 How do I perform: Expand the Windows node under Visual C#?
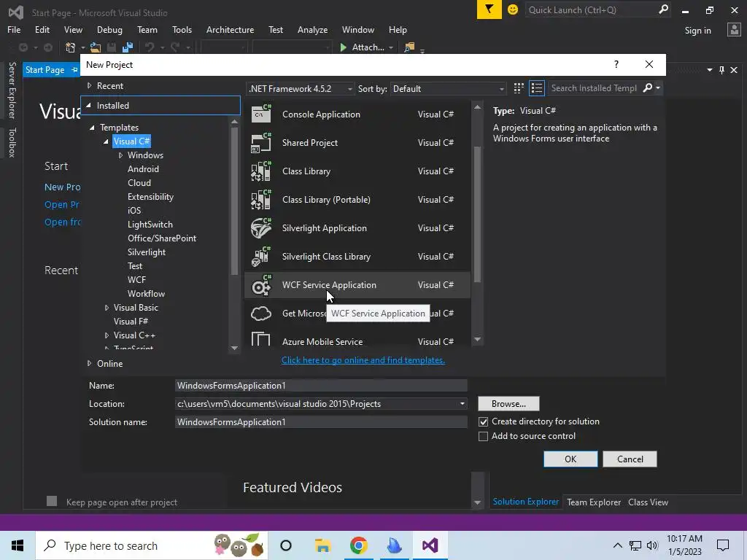pyautogui.click(x=120, y=155)
